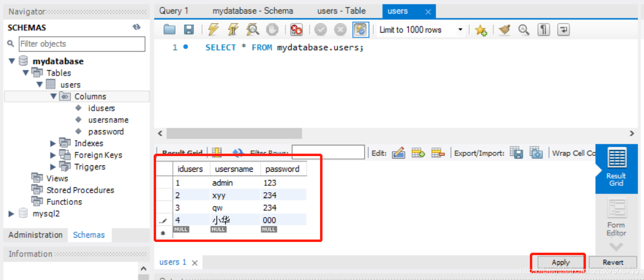Click the scroll right arrow of the editor
644x280 pixels.
tap(632, 133)
